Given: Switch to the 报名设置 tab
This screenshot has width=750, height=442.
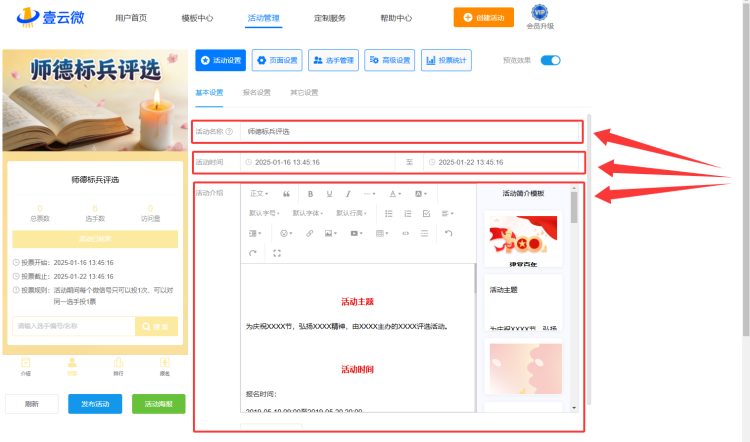Looking at the screenshot, I should click(x=256, y=93).
